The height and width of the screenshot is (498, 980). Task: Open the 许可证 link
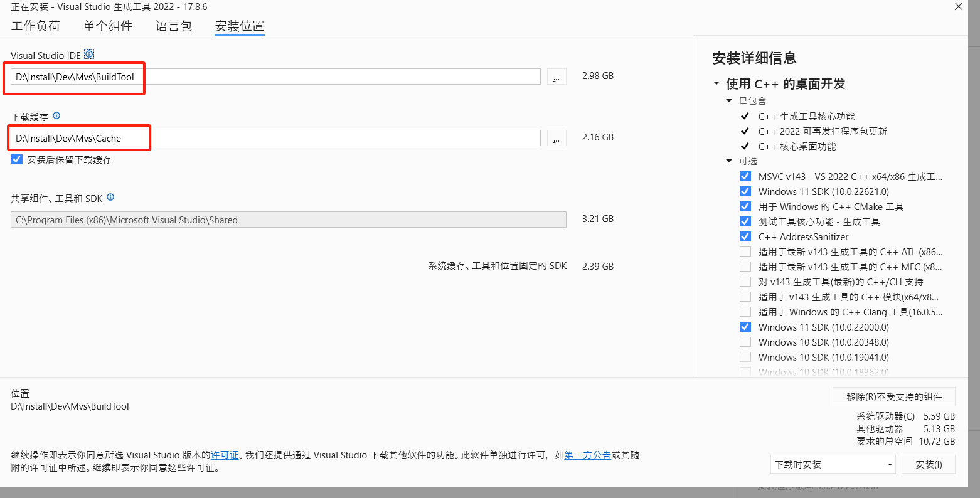click(225, 455)
